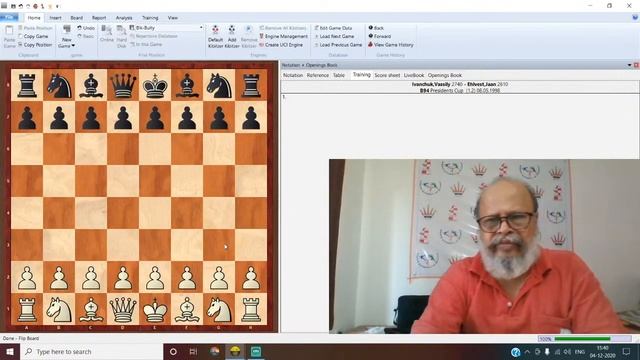Viewport: 640px width, 360px height.
Task: Open the Report ribbon tab
Action: pos(99,18)
